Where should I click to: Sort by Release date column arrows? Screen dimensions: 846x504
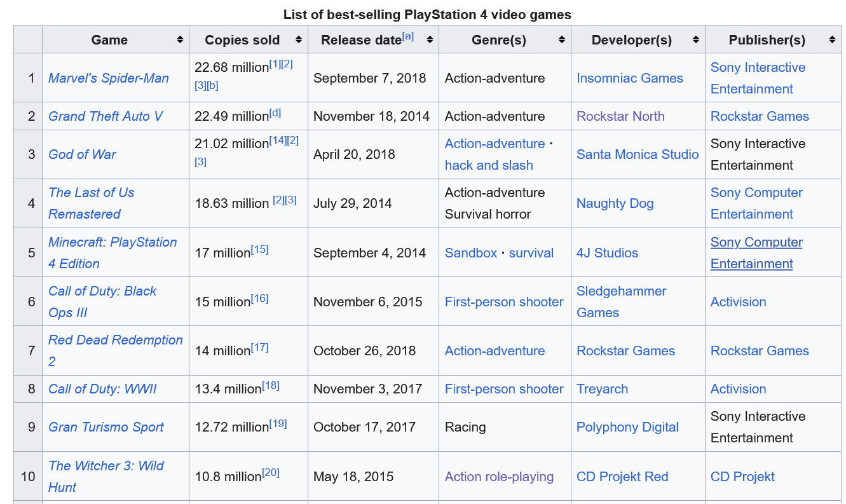pyautogui.click(x=430, y=40)
